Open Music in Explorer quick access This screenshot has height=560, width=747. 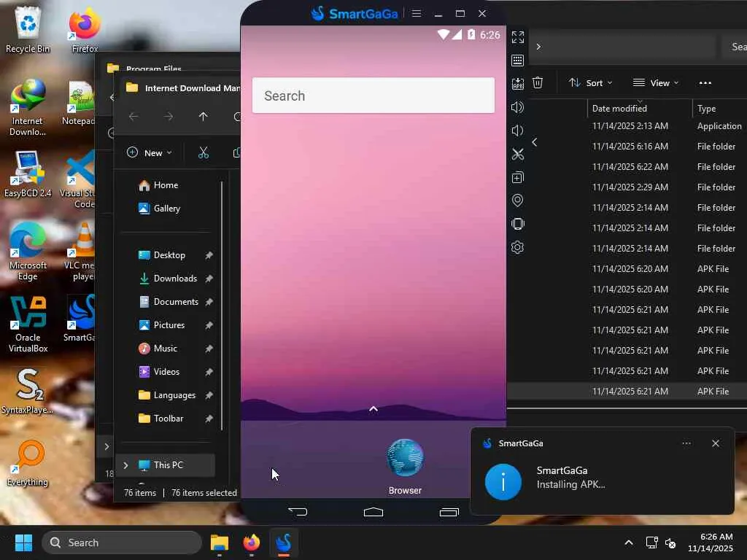(165, 349)
